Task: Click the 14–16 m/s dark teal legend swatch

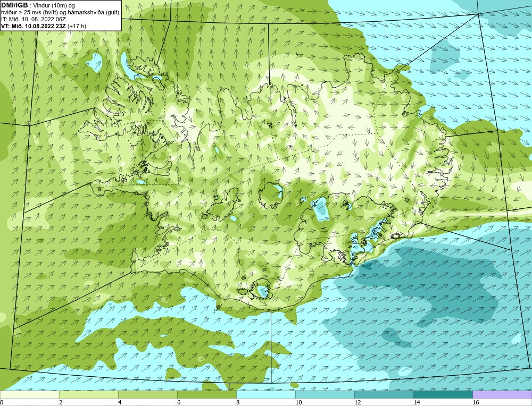Action: coord(443,394)
